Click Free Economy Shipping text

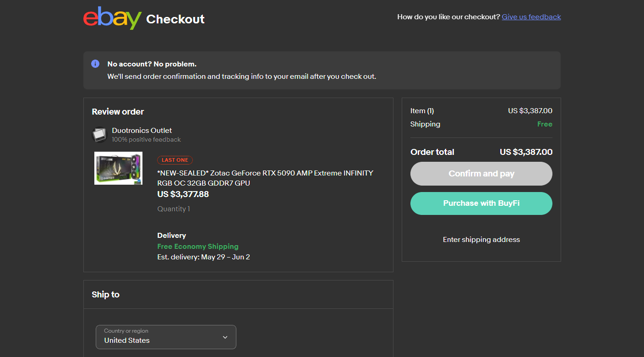[x=198, y=247]
